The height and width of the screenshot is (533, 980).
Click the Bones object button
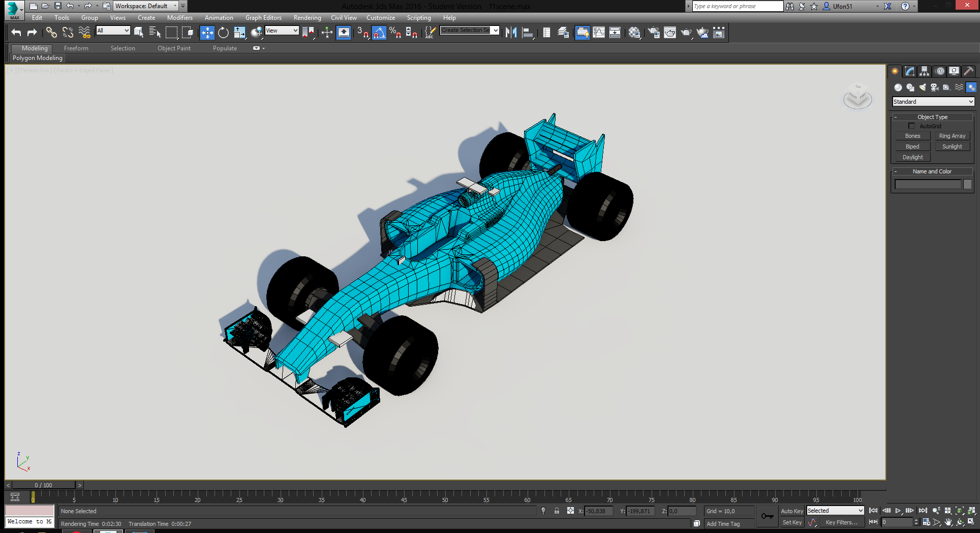912,136
